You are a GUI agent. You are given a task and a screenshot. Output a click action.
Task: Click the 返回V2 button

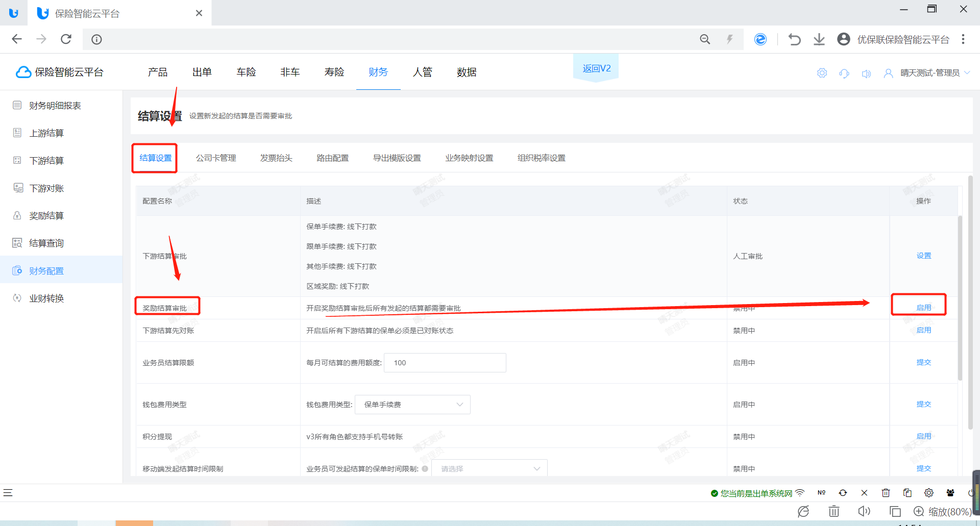click(x=596, y=68)
